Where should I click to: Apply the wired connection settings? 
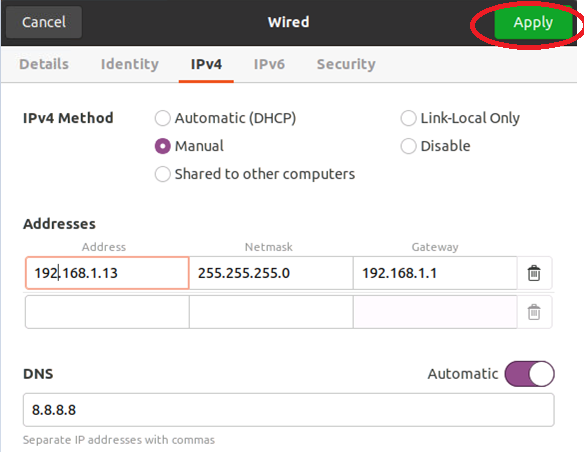coord(533,22)
